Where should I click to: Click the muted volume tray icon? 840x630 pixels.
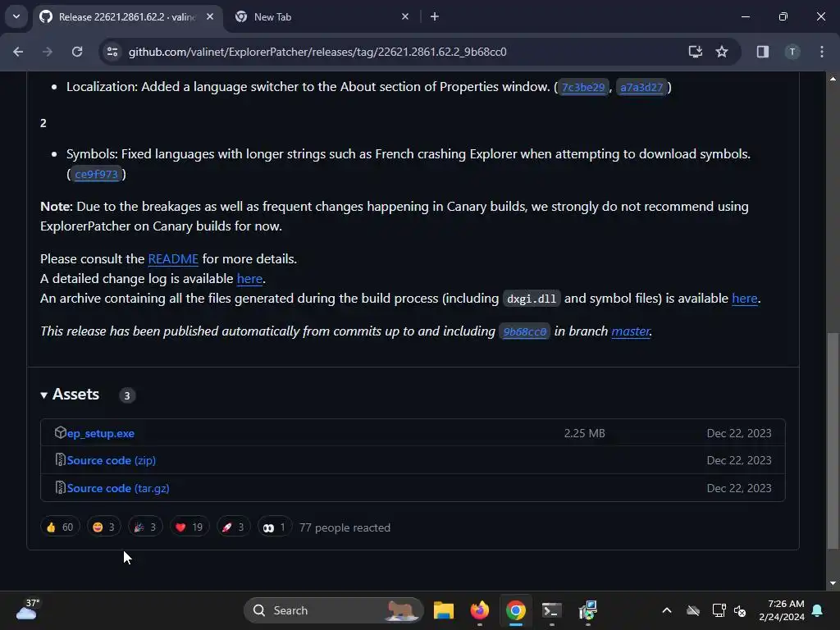pyautogui.click(x=740, y=610)
